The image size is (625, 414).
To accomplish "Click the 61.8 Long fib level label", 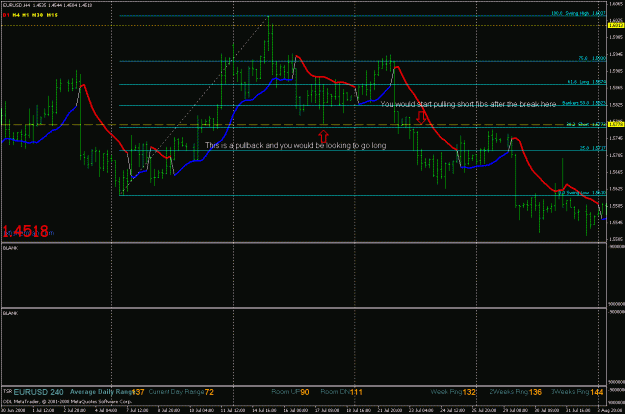I will 586,82.
